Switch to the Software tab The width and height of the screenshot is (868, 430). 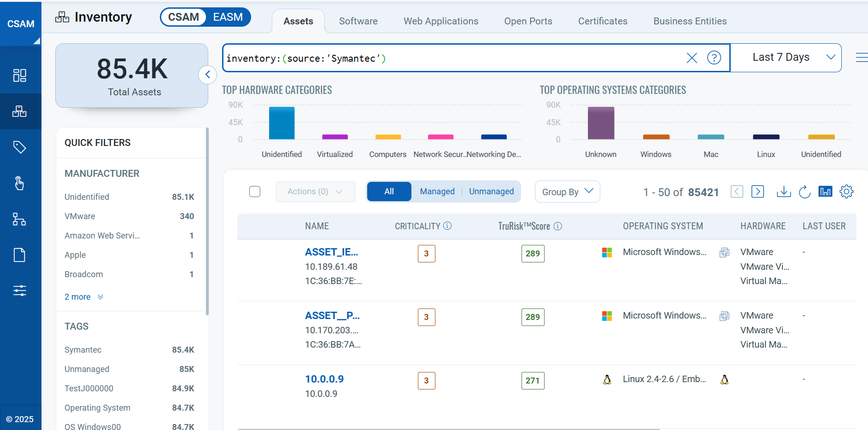coord(358,21)
